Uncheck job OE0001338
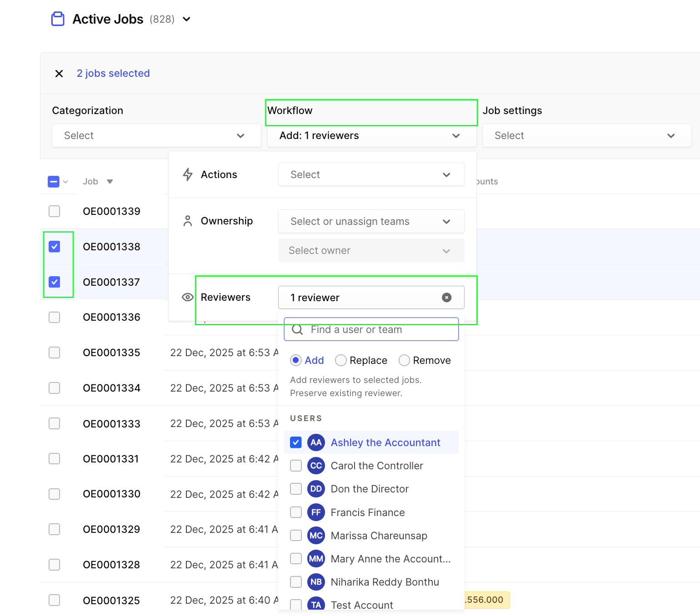The image size is (700, 616). (x=55, y=247)
